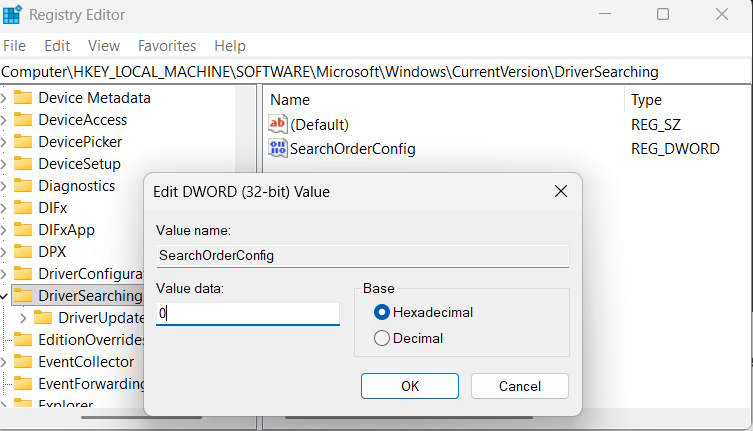The image size is (753, 431).
Task: Expand the DriverUpdate subkey
Action: 23,318
